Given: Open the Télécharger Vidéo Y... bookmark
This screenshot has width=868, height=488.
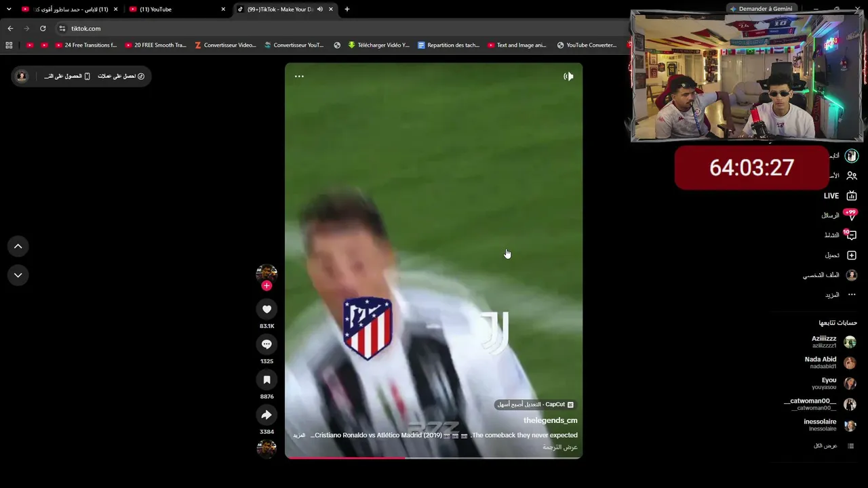Looking at the screenshot, I should (379, 45).
